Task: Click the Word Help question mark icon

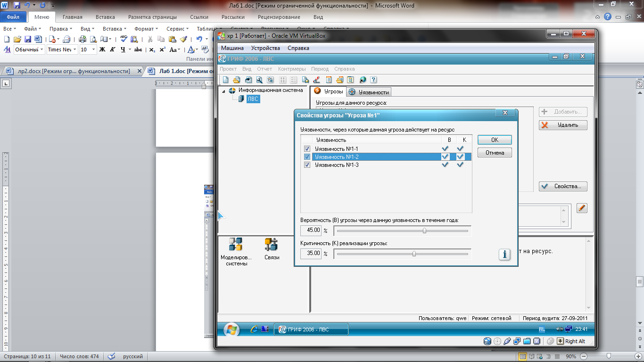Action: click(608, 16)
